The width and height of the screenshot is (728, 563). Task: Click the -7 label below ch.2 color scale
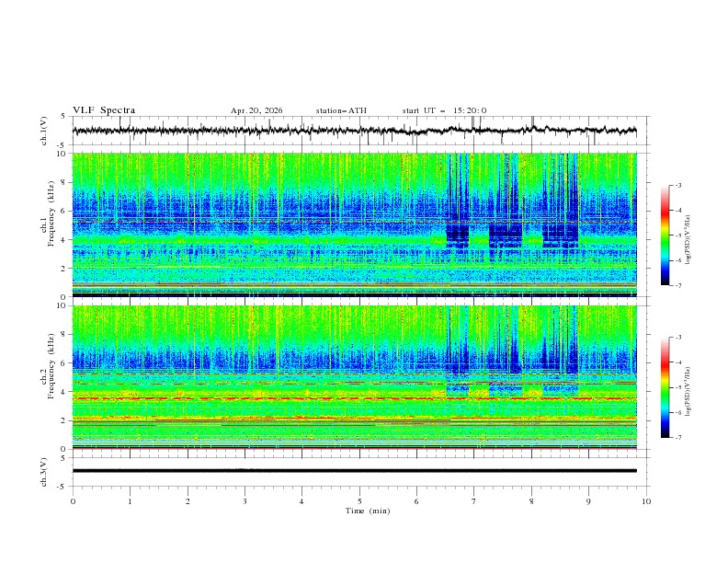(677, 438)
